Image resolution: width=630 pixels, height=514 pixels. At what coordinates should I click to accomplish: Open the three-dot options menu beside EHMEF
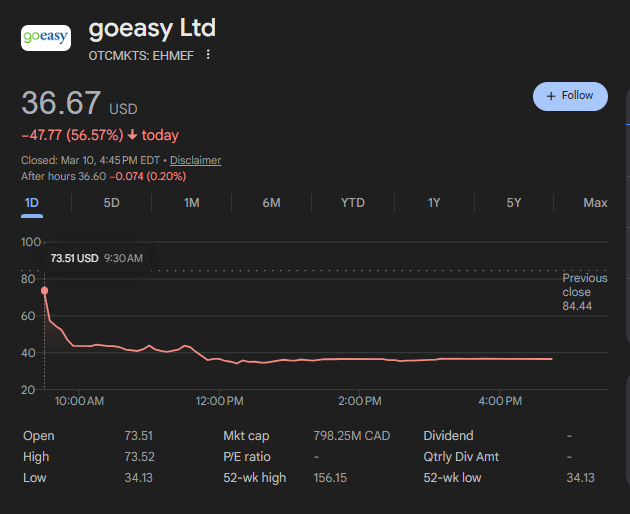point(208,55)
